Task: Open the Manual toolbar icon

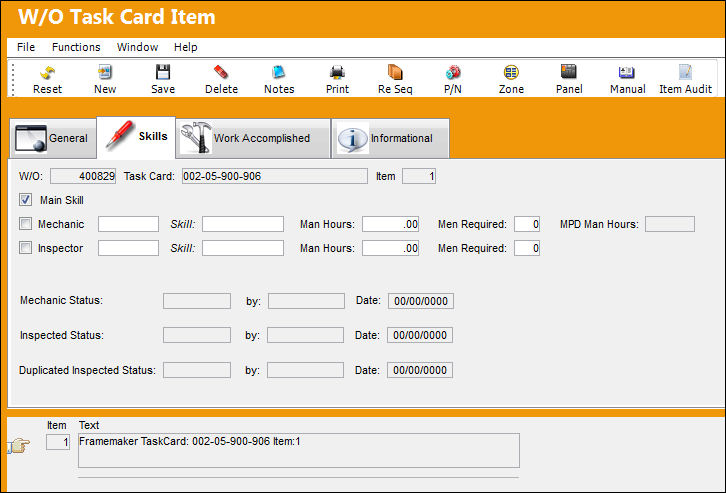Action: (627, 79)
